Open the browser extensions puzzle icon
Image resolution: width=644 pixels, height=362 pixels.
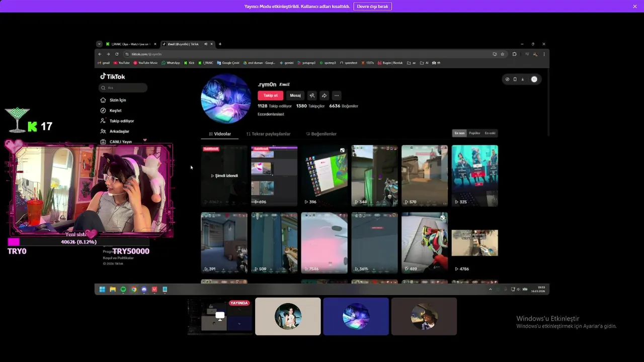(514, 54)
